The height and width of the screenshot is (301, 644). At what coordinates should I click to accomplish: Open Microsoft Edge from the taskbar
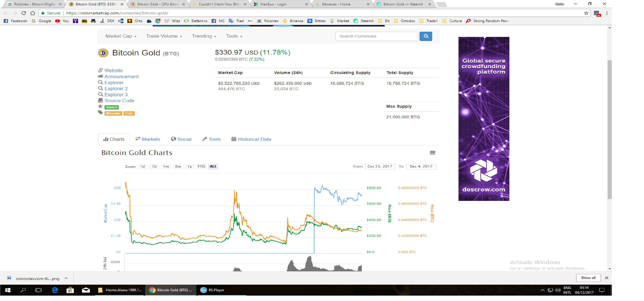(55, 290)
